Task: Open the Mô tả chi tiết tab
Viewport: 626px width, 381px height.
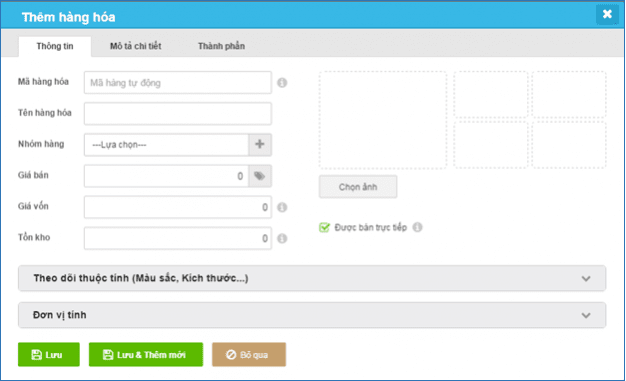Action: pos(135,46)
